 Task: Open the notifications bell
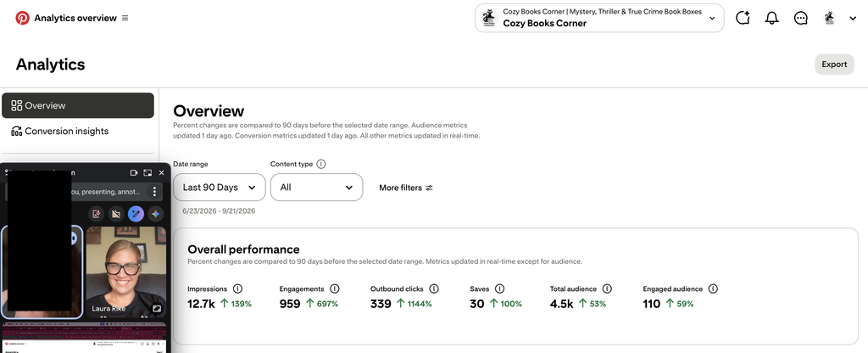pos(771,19)
